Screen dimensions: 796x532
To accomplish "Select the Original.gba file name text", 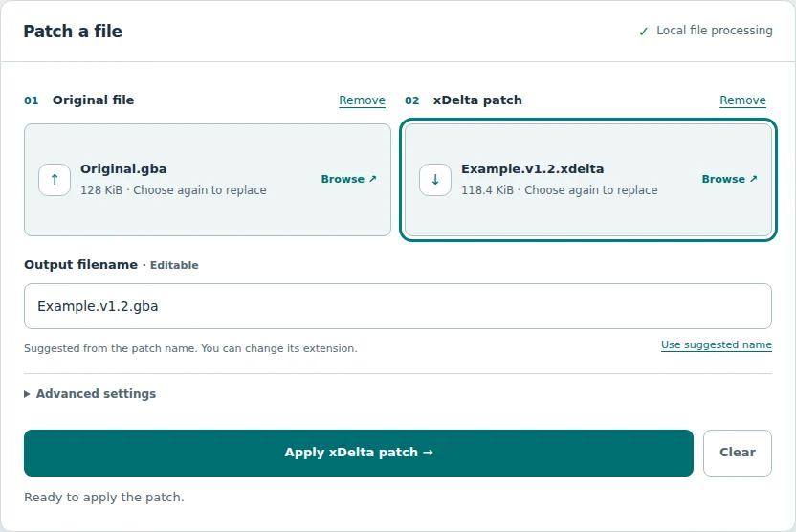I will pyautogui.click(x=123, y=168).
